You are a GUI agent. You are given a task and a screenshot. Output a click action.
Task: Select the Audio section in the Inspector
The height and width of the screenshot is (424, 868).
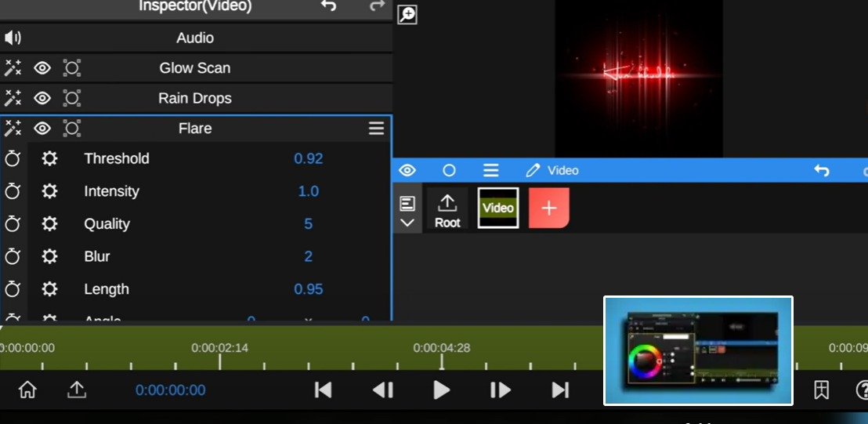pyautogui.click(x=195, y=38)
